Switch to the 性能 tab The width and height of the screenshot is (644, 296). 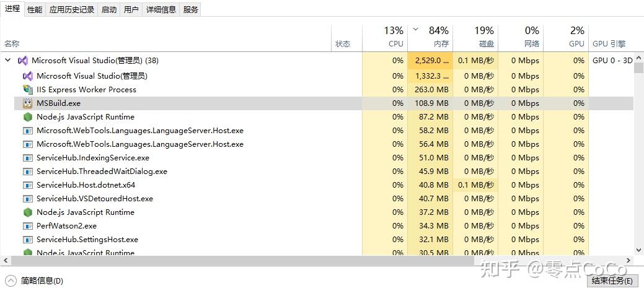(35, 9)
